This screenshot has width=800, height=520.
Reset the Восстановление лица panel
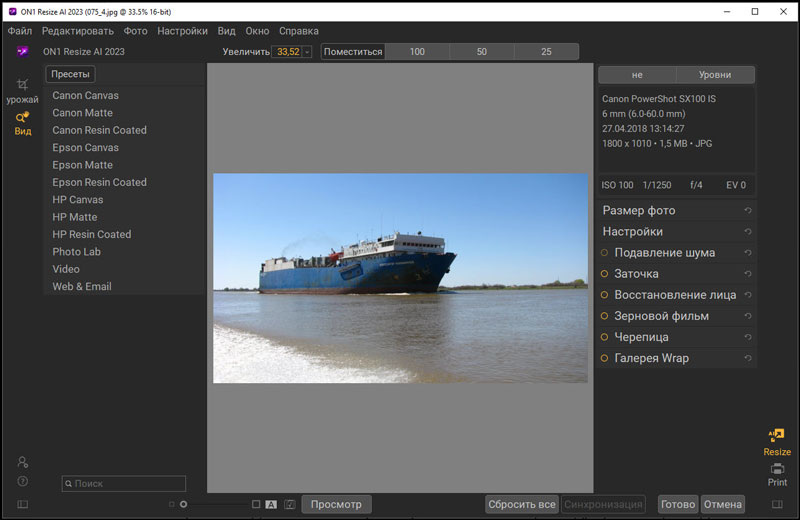tap(747, 295)
